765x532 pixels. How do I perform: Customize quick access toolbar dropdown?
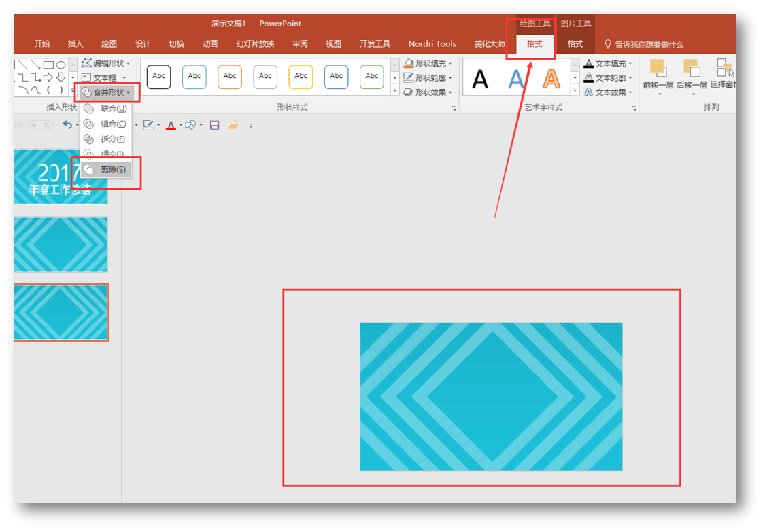pos(251,126)
